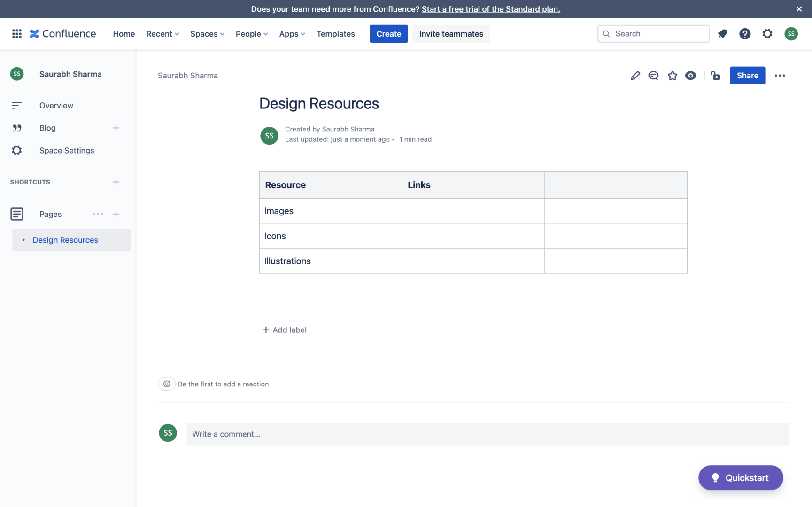Viewport: 812px width, 507px height.
Task: Open the Atlassian app switcher grid
Action: [16, 33]
